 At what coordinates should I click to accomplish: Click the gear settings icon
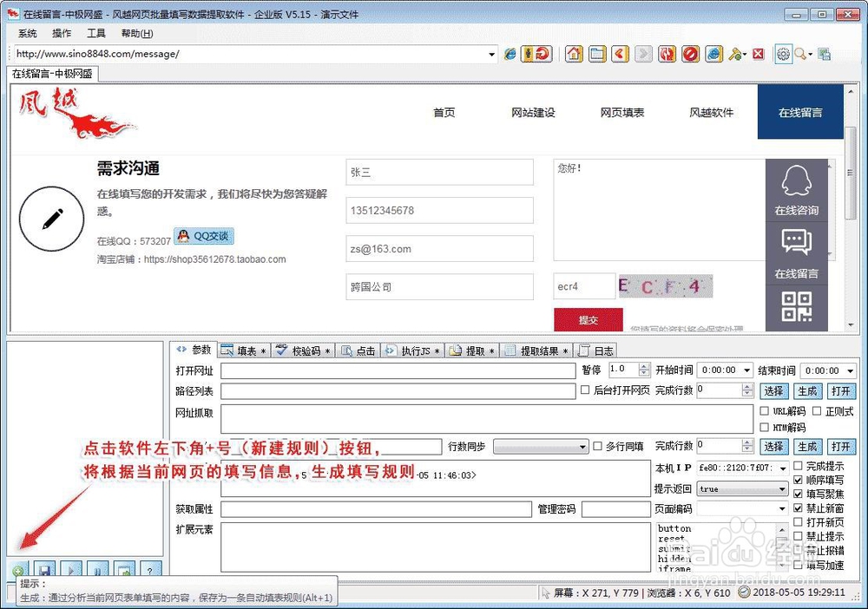coord(783,54)
